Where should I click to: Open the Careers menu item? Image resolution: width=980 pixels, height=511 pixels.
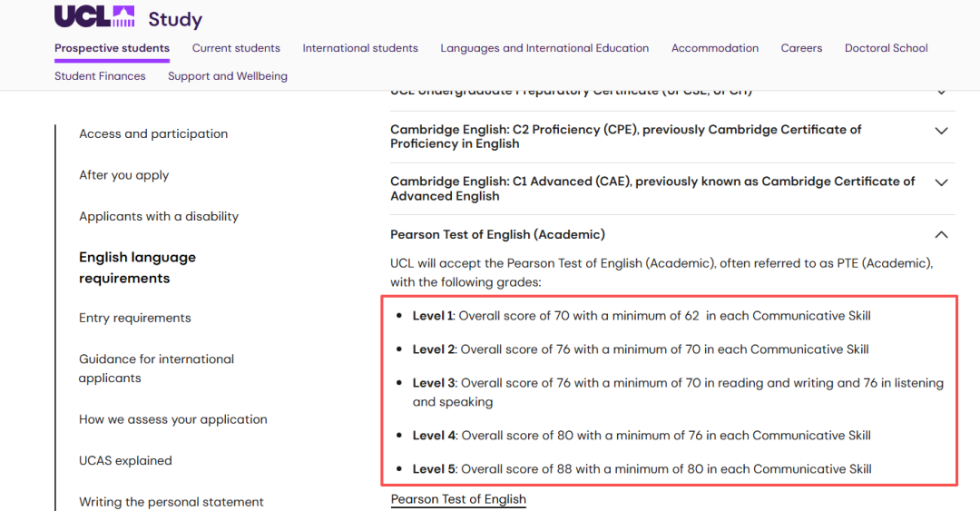coord(801,48)
